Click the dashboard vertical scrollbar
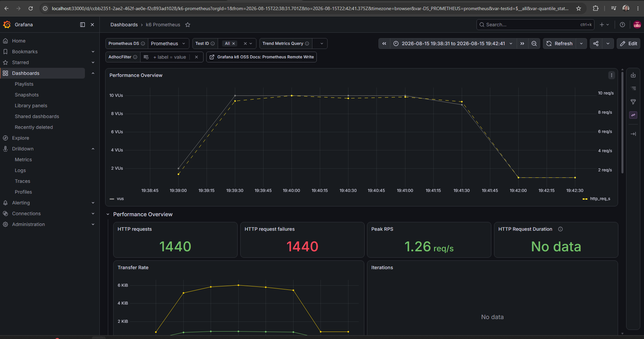Image resolution: width=644 pixels, height=339 pixels. pyautogui.click(x=622, y=122)
